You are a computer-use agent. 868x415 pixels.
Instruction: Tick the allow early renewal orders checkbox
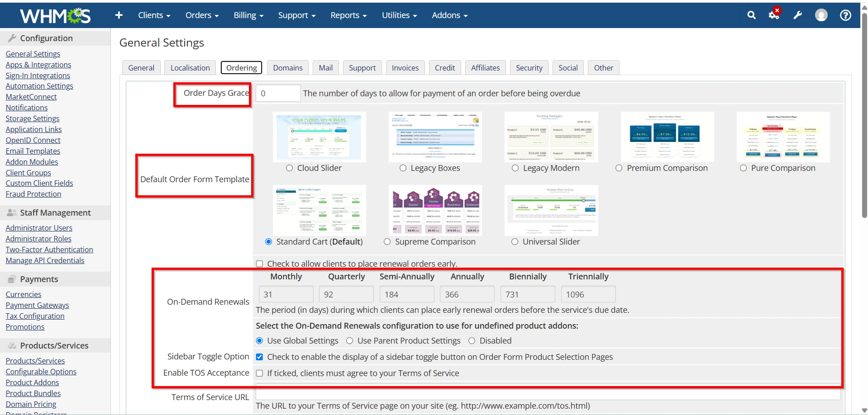[259, 264]
